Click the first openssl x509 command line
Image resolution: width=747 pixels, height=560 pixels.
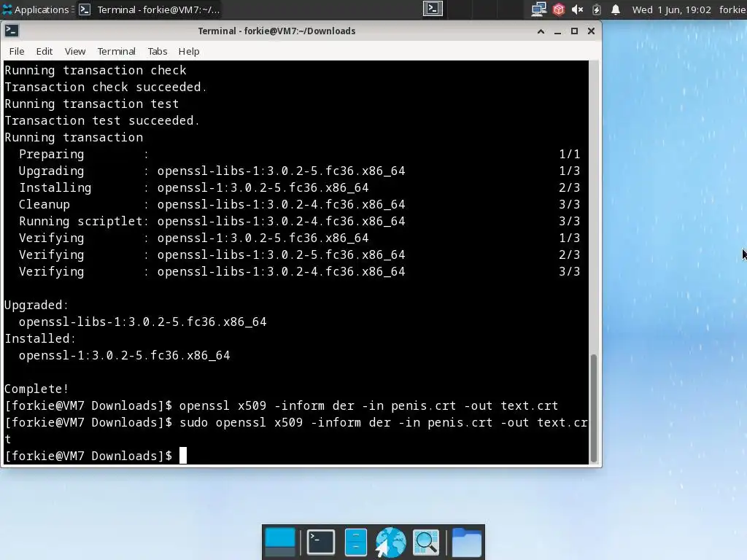281,405
